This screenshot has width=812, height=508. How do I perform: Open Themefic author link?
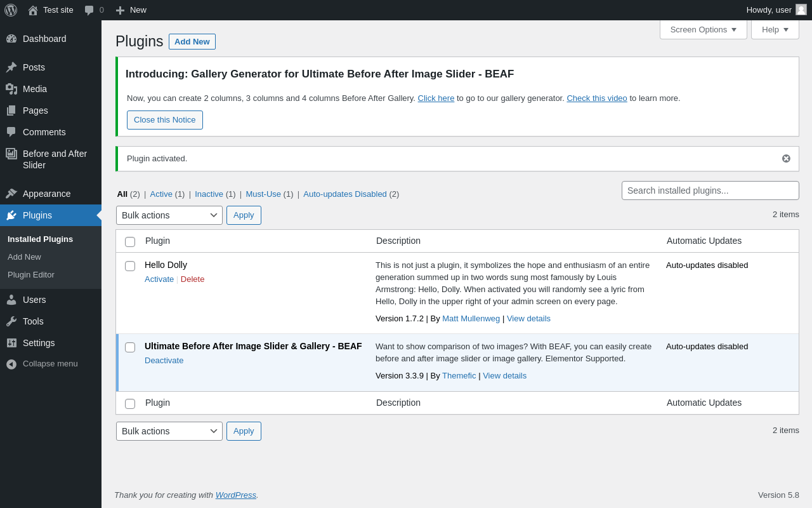click(x=459, y=376)
